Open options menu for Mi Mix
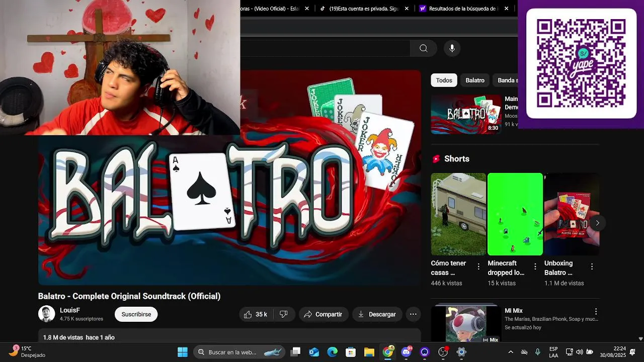Viewport: 644px width, 362px height. [596, 312]
